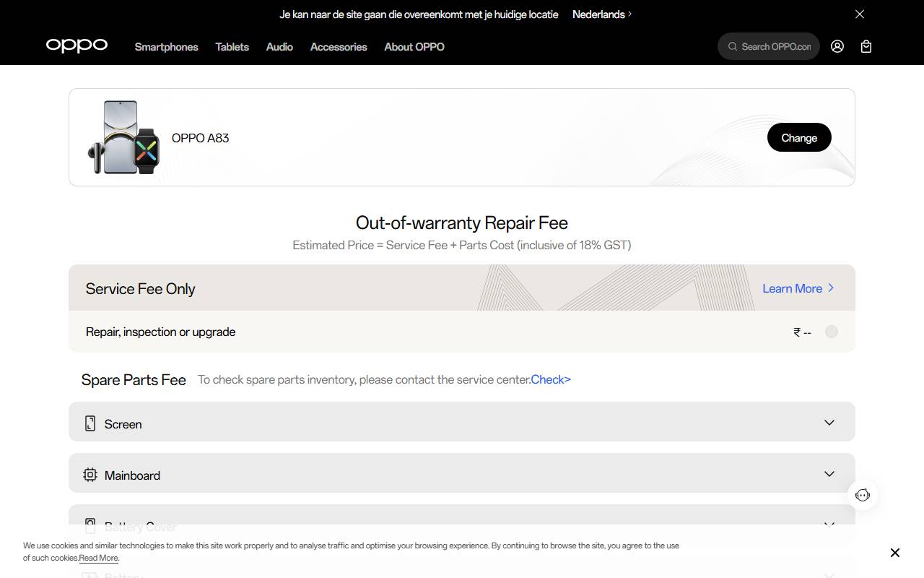The image size is (924, 578).
Task: Click the OPPO logo
Action: (x=77, y=46)
